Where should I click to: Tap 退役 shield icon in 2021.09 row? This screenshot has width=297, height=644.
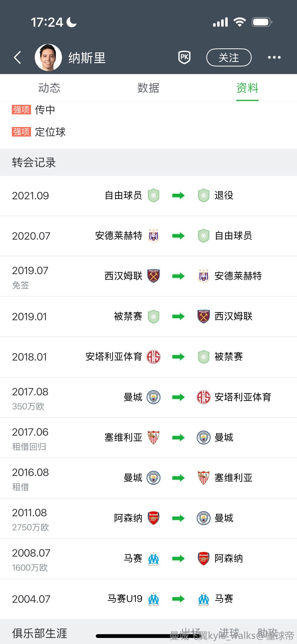tap(204, 196)
